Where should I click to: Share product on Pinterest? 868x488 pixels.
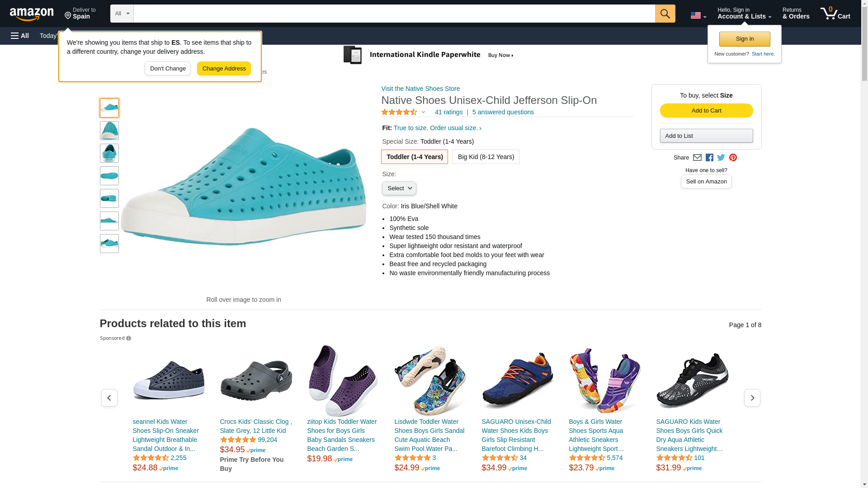(x=733, y=158)
